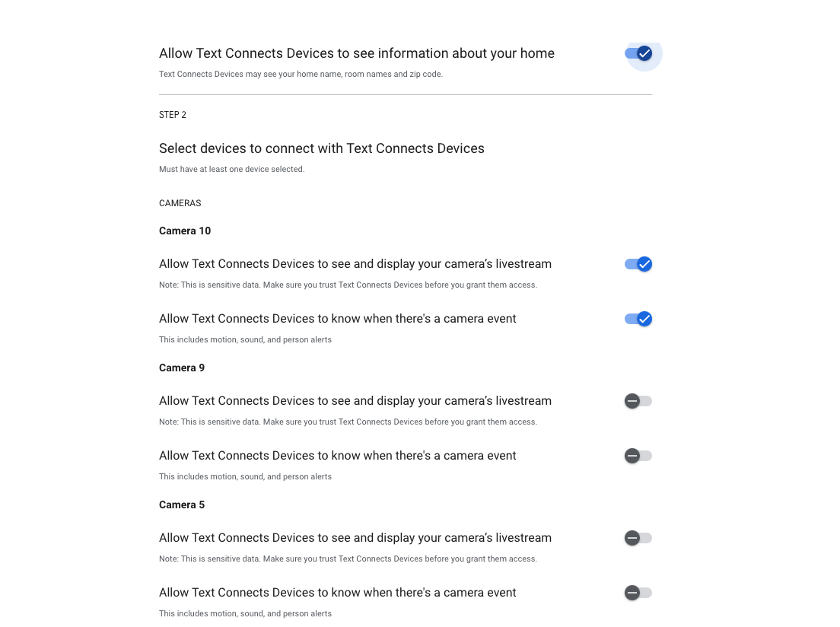Turn on Camera 9 camera event toggle
This screenshot has width=840, height=627.
(x=638, y=456)
